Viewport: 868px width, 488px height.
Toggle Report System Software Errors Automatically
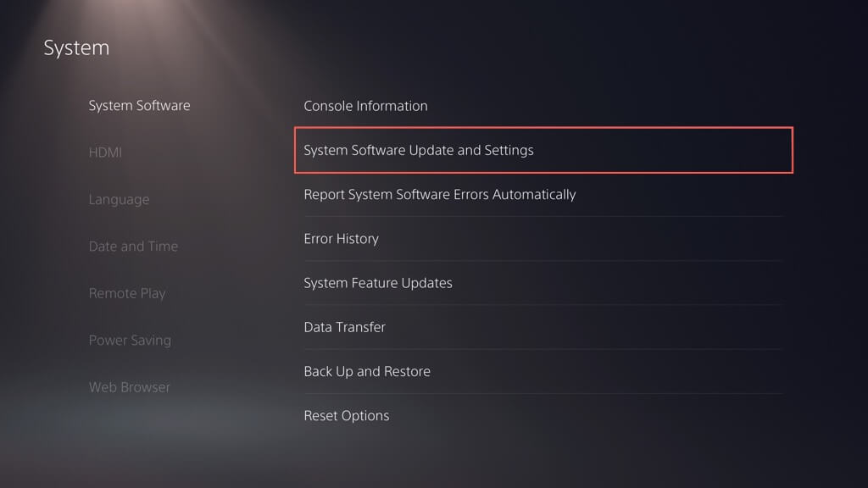click(439, 195)
